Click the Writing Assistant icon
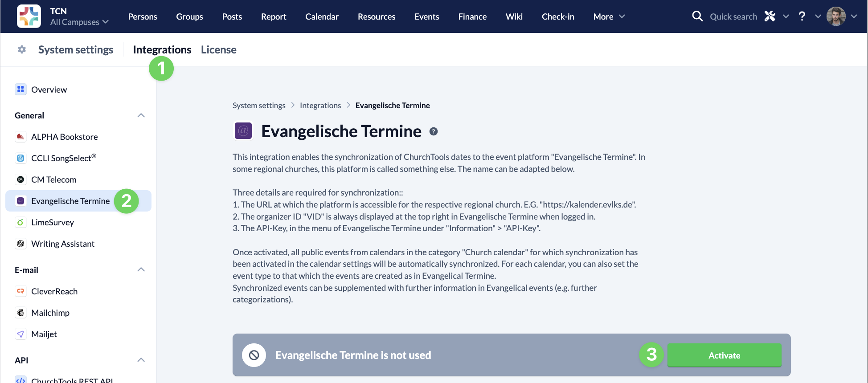The height and width of the screenshot is (383, 868). tap(20, 244)
